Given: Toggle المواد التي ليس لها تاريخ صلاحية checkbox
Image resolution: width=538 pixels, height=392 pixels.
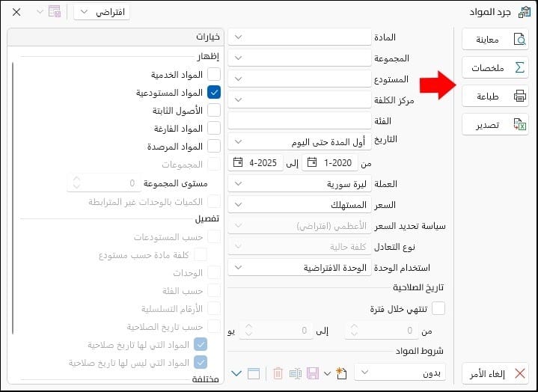Looking at the screenshot, I should click(x=201, y=362).
